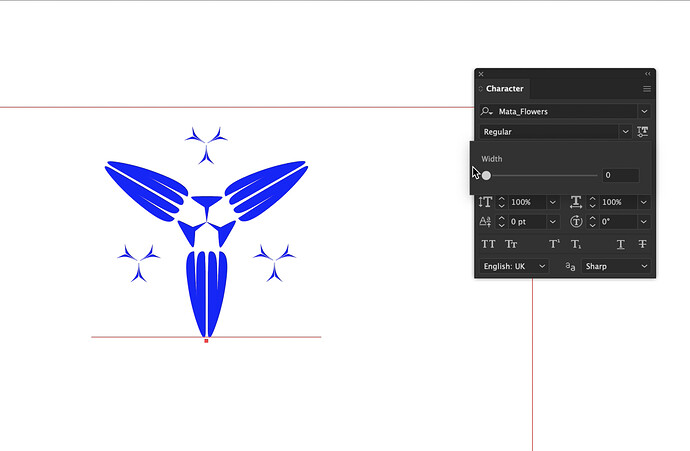
Task: Click the baseline shift icon
Action: tap(485, 222)
